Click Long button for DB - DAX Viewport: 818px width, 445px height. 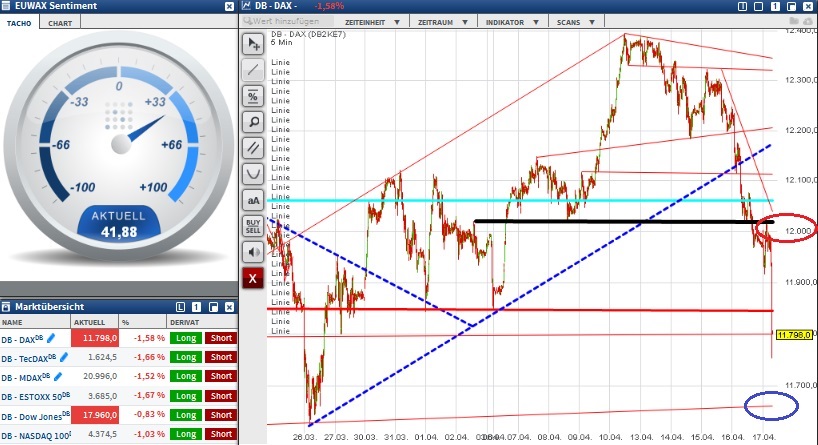coord(186,338)
